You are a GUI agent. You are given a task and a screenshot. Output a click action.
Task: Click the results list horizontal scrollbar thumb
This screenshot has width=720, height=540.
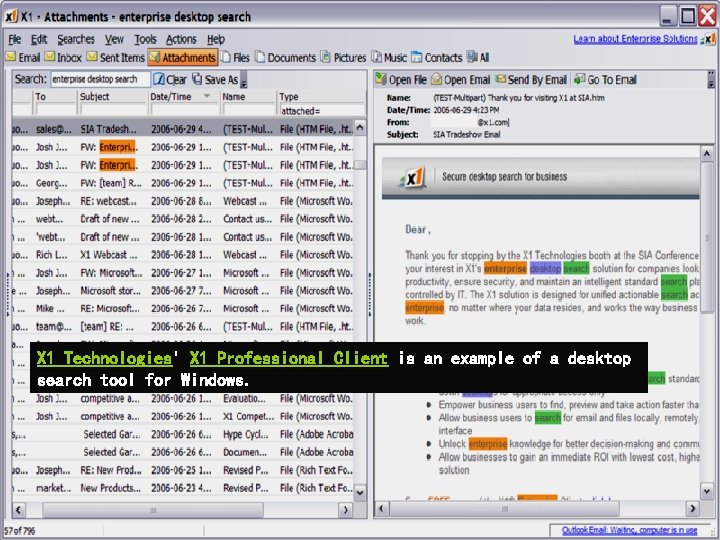(x=153, y=510)
